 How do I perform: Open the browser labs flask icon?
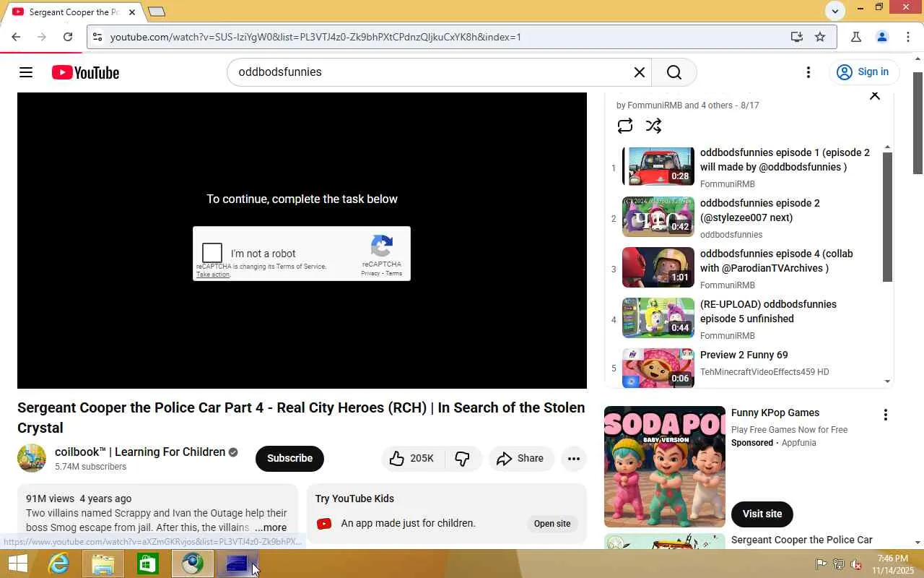(856, 37)
